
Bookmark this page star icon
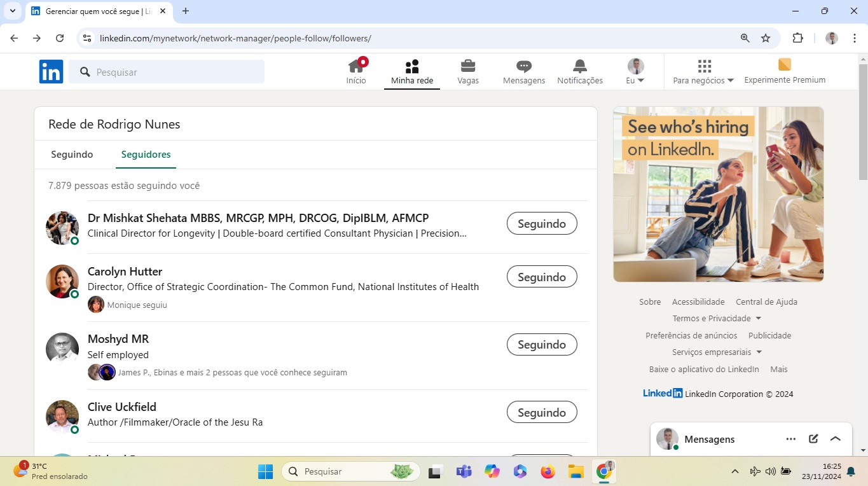coord(766,38)
